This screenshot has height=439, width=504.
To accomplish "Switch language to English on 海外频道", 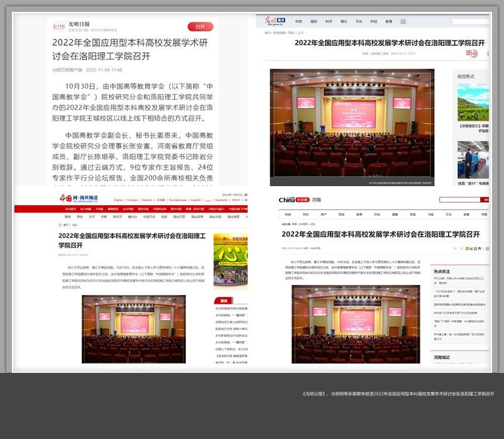I will click(x=114, y=200).
